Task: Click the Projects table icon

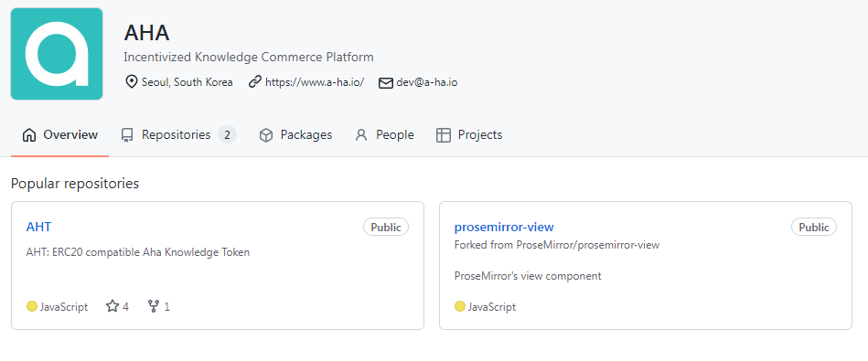Action: (x=444, y=135)
